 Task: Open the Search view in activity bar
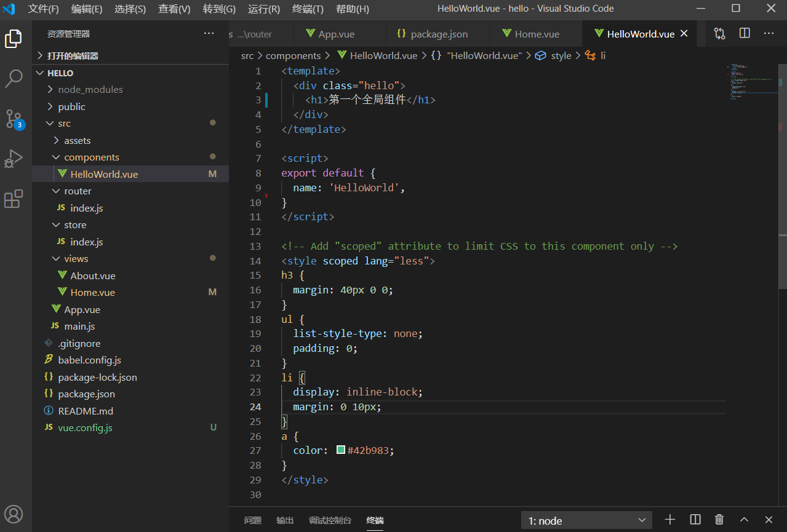pos(14,78)
